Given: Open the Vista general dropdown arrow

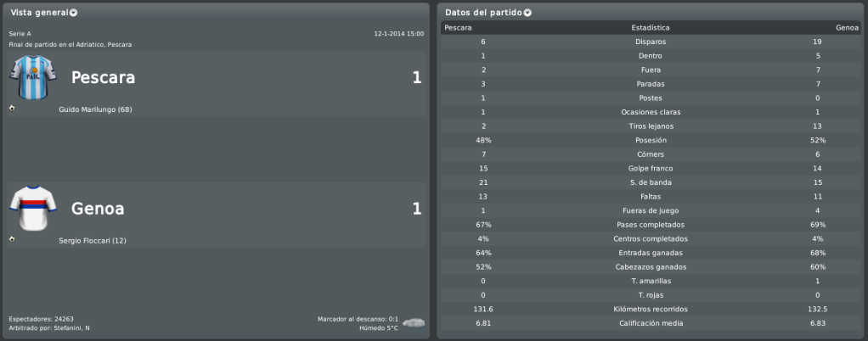Looking at the screenshot, I should point(73,13).
